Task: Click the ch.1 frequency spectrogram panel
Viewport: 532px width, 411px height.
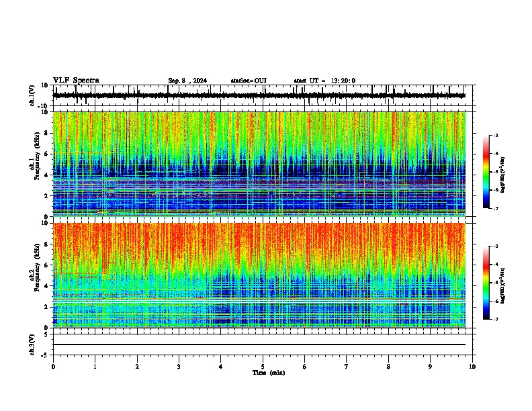Action: 259,164
